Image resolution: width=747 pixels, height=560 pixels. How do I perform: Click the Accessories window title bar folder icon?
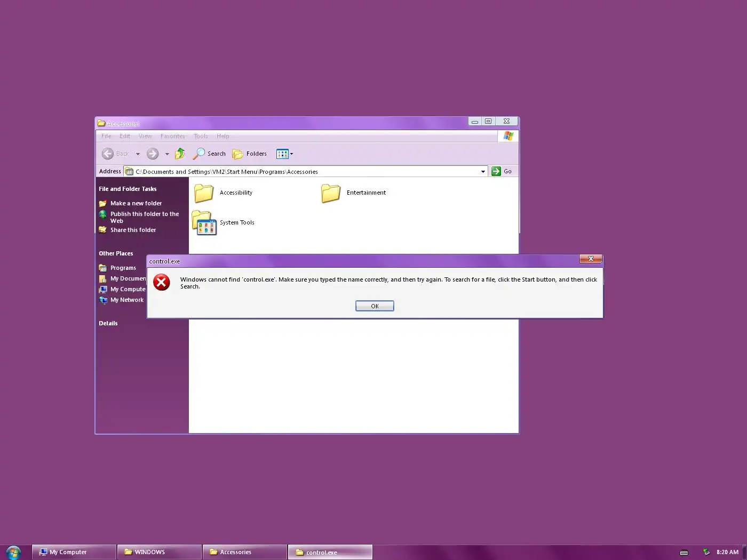101,123
